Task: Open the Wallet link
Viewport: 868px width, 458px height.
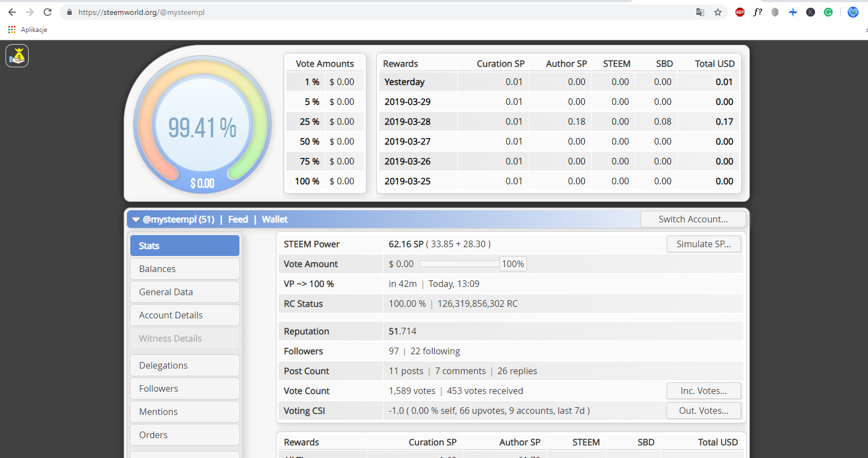Action: (275, 220)
